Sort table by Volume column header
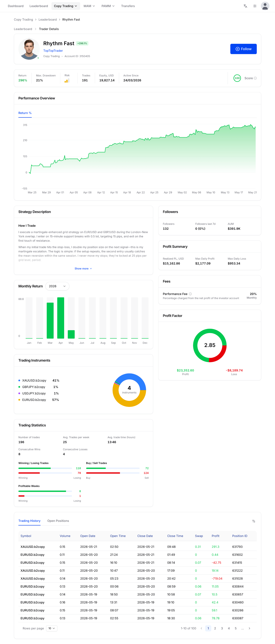Screen dimensions: 275x644 (65, 536)
